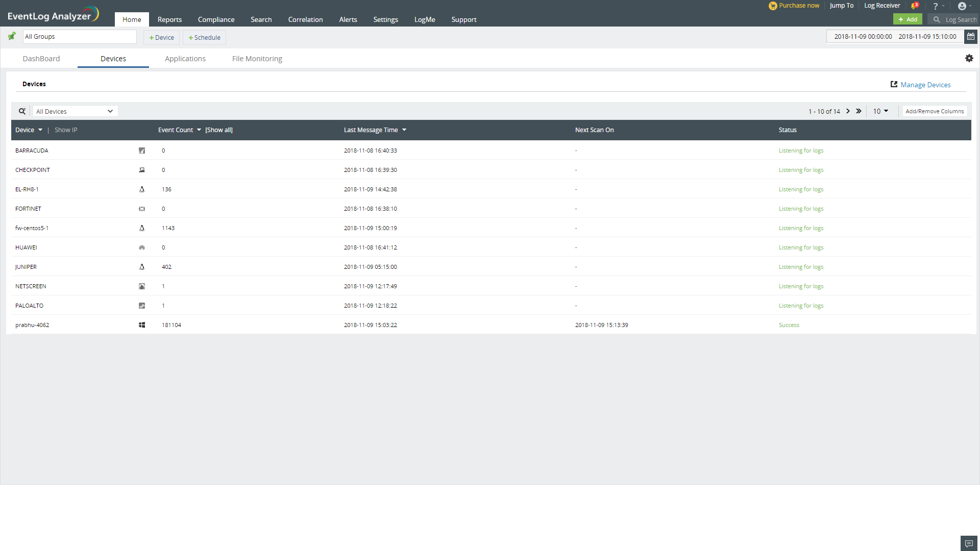The width and height of the screenshot is (980, 551).
Task: Sort by the Last Message Time arrow
Action: pyautogui.click(x=404, y=130)
